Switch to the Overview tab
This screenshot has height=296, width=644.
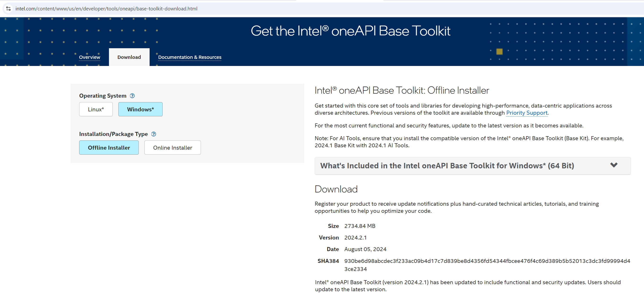click(90, 57)
